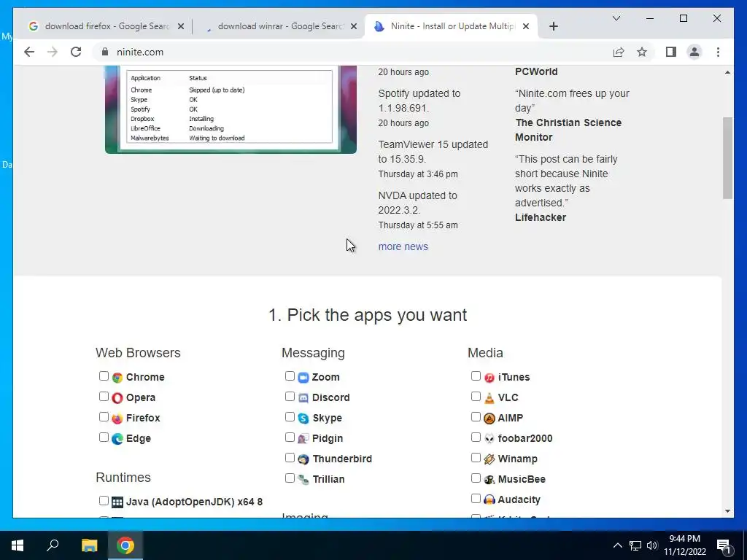This screenshot has width=747, height=560.
Task: Check the Java AdoptOpenJDK x64 8 checkbox
Action: tap(104, 500)
